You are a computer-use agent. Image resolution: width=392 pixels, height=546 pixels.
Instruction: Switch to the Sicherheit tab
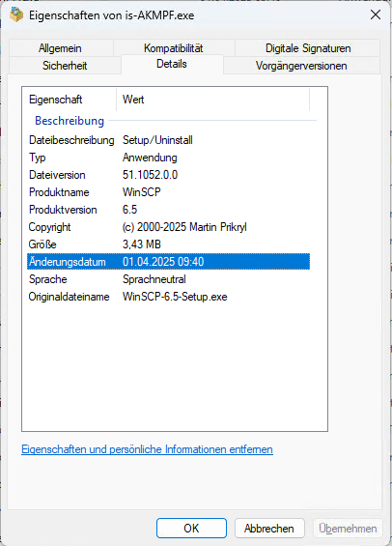[x=65, y=65]
